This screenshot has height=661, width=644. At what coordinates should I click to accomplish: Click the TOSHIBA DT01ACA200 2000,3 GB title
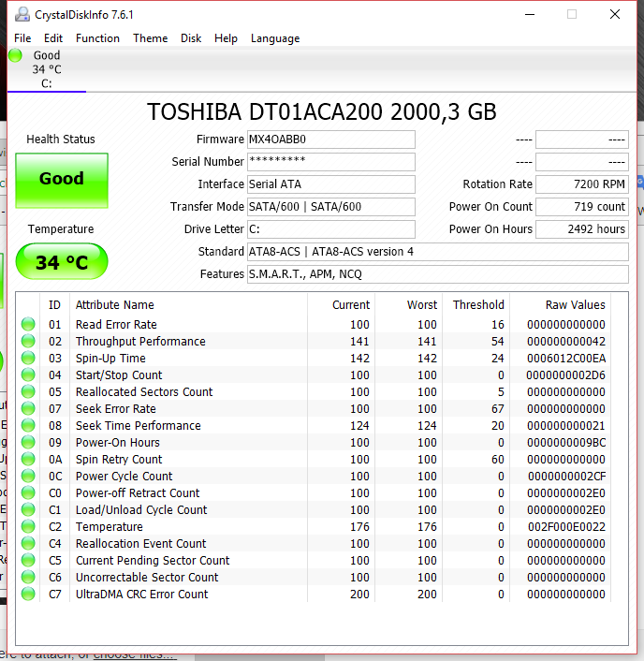click(322, 112)
